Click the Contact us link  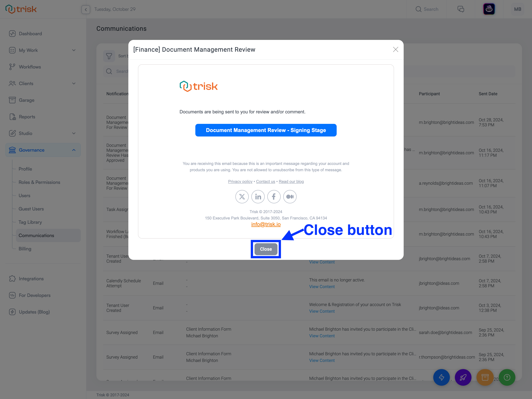point(265,182)
